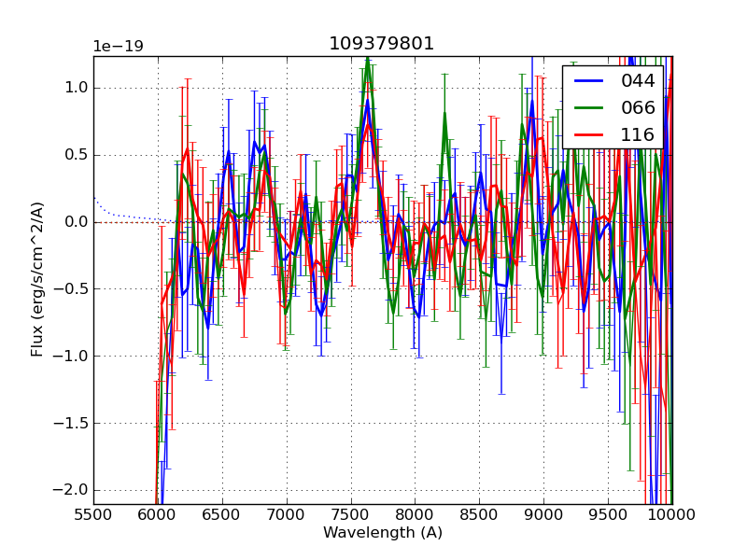Click the 1e-19 exponent label
Image resolution: width=747 pixels, height=560 pixels.
click(118, 47)
